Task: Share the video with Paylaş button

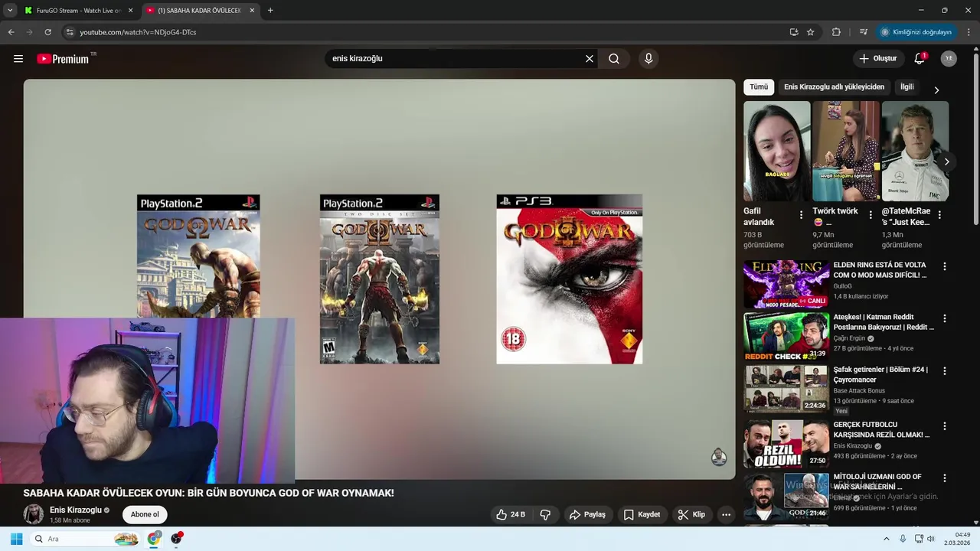Action: point(587,514)
